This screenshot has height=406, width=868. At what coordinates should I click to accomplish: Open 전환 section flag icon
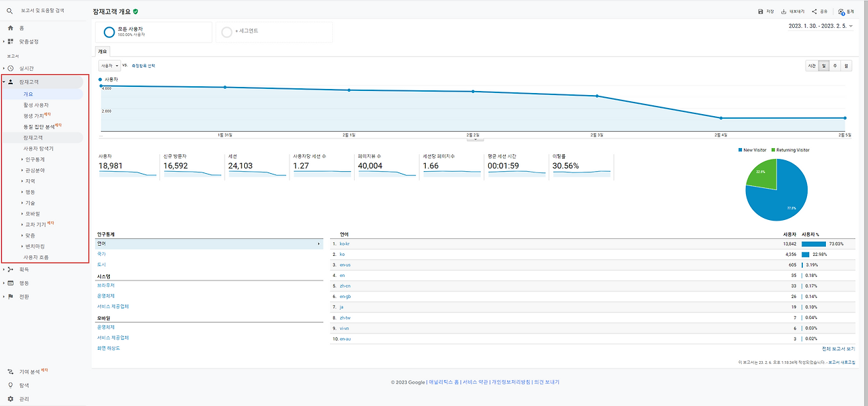(10, 297)
